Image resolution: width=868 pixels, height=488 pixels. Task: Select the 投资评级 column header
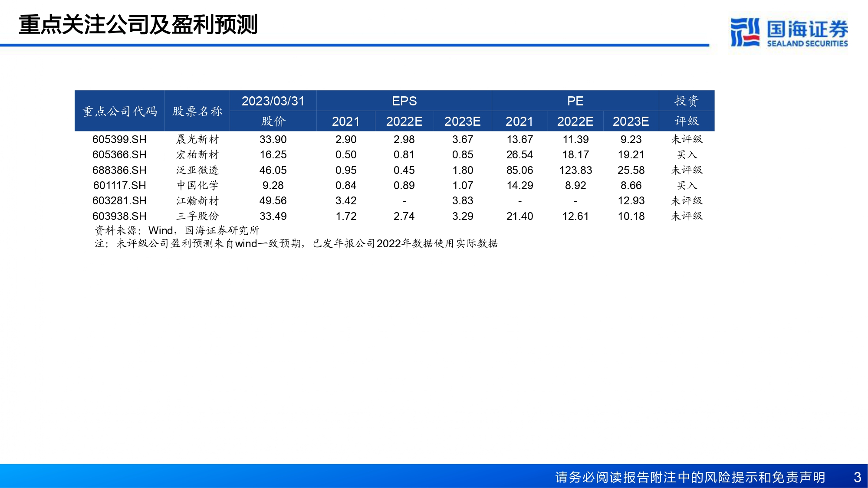(687, 111)
